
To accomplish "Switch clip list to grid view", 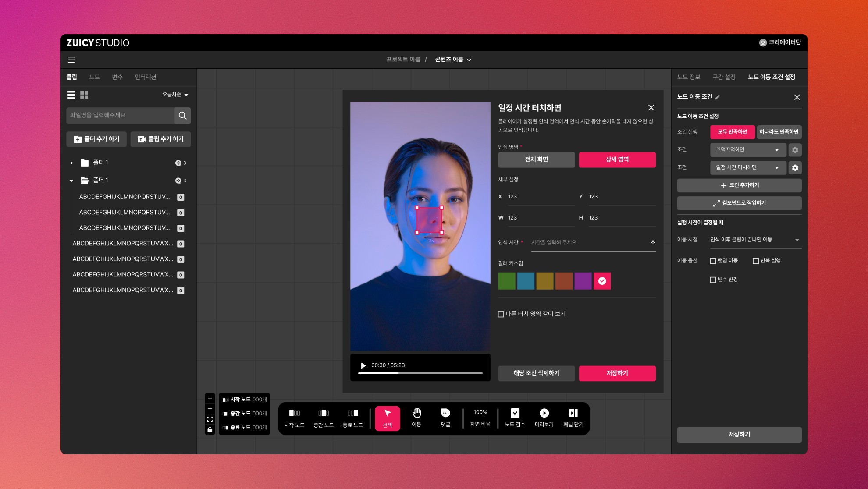I will (84, 95).
